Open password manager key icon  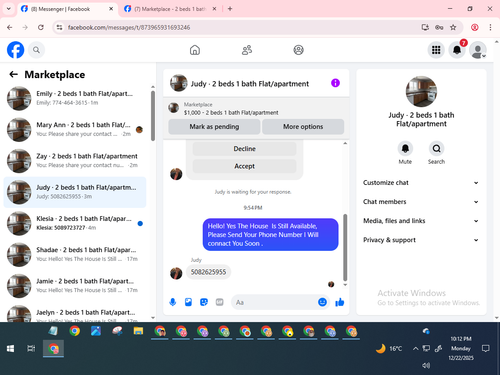(439, 27)
